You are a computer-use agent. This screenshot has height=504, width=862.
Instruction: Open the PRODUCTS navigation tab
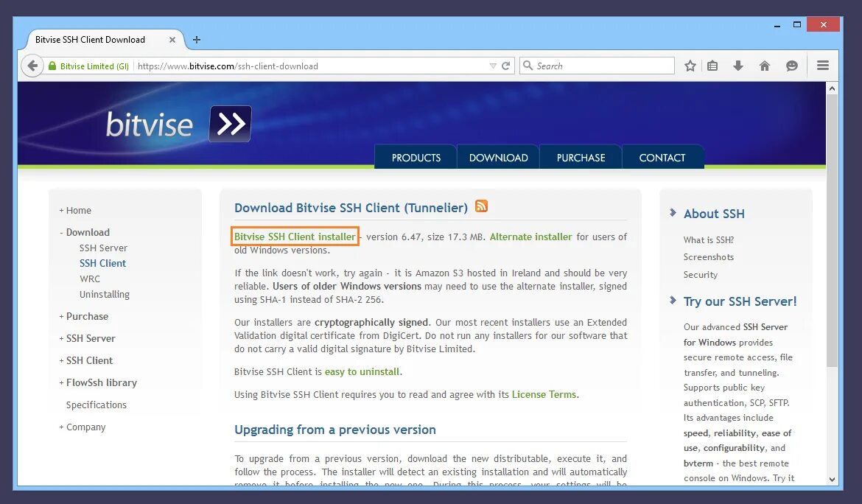416,157
